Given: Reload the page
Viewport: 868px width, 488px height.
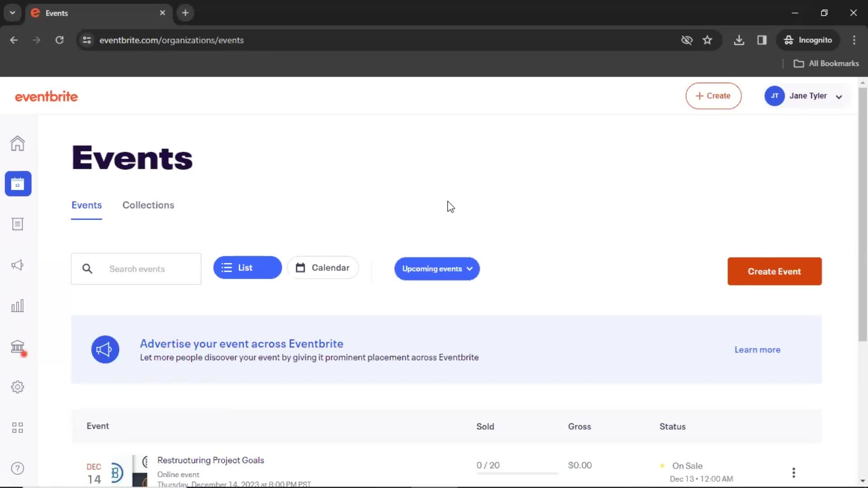Looking at the screenshot, I should [x=59, y=40].
